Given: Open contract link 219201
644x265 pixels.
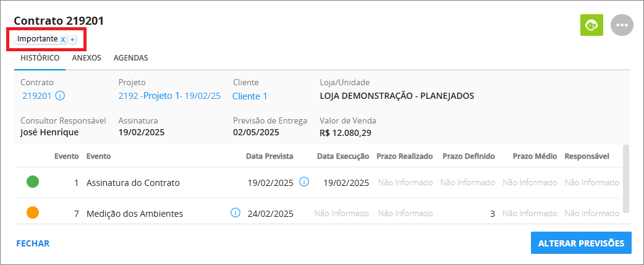Looking at the screenshot, I should (x=37, y=96).
